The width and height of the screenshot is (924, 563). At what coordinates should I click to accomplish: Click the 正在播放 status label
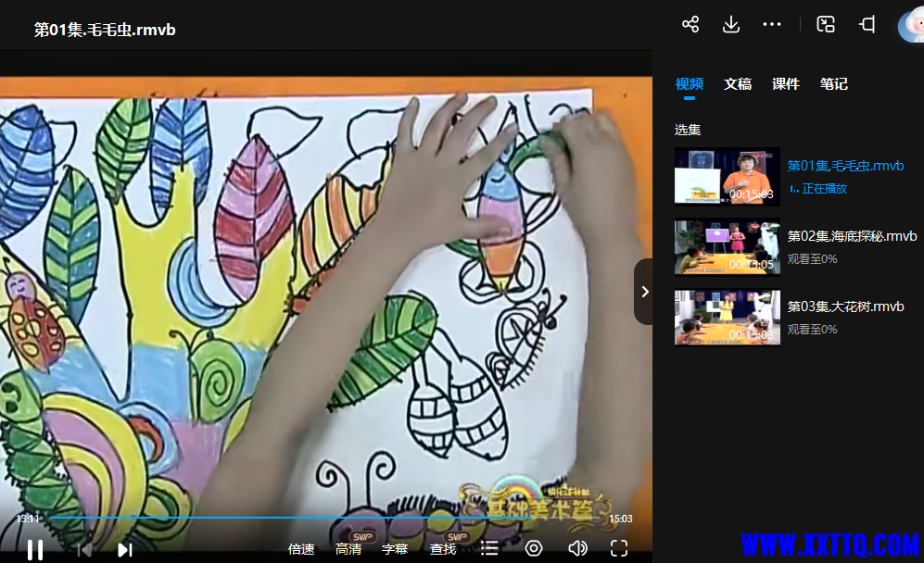pyautogui.click(x=825, y=189)
